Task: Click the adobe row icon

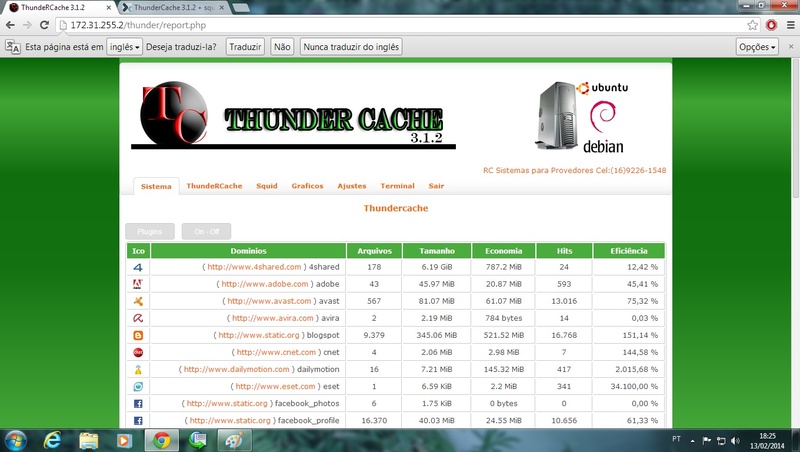Action: [138, 284]
